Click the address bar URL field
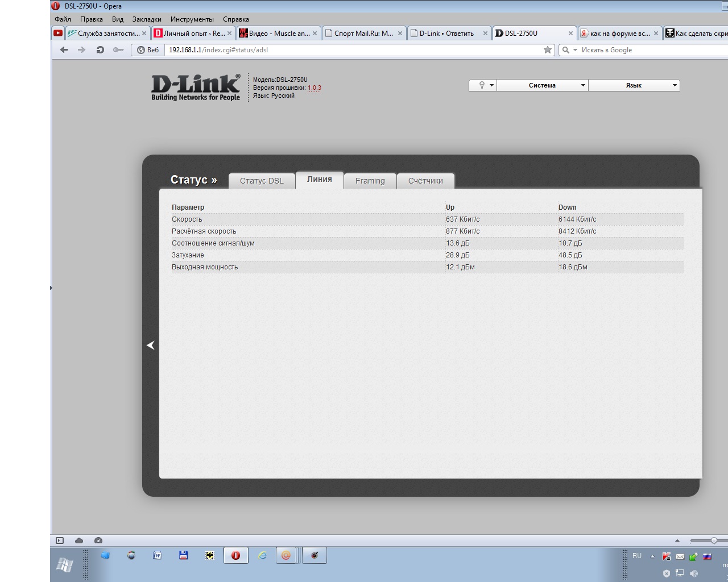The height and width of the screenshot is (582, 728). [353, 50]
